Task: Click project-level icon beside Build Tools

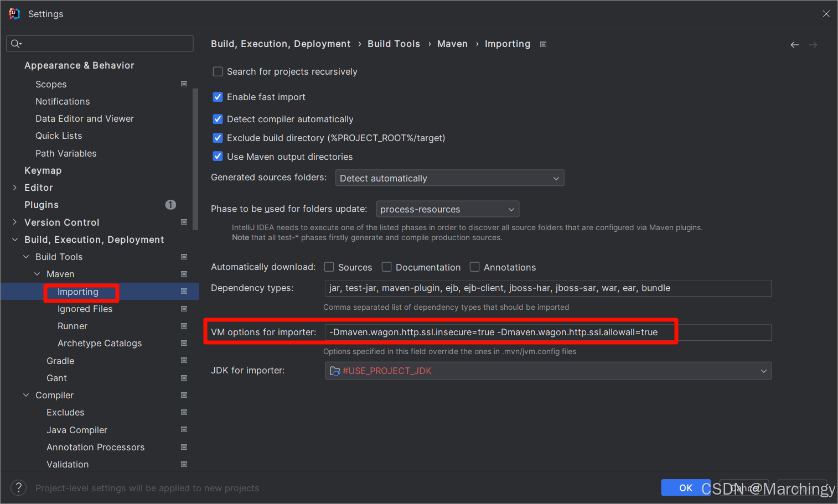Action: (x=184, y=257)
